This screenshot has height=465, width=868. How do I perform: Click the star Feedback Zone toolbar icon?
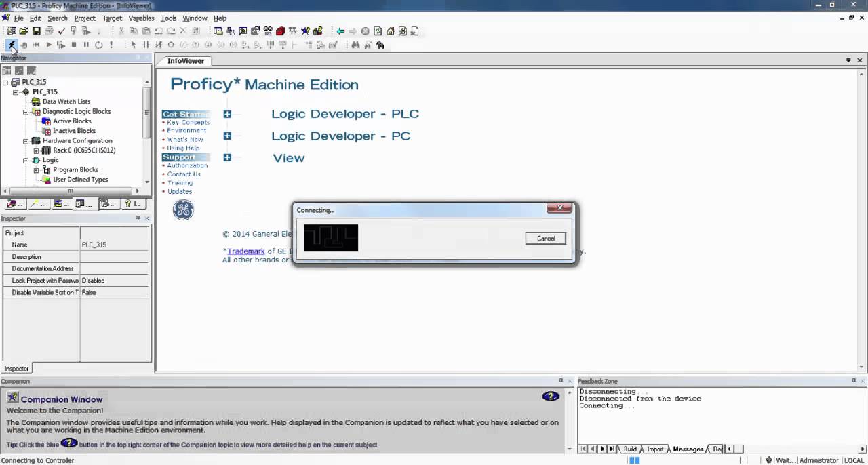coord(305,31)
